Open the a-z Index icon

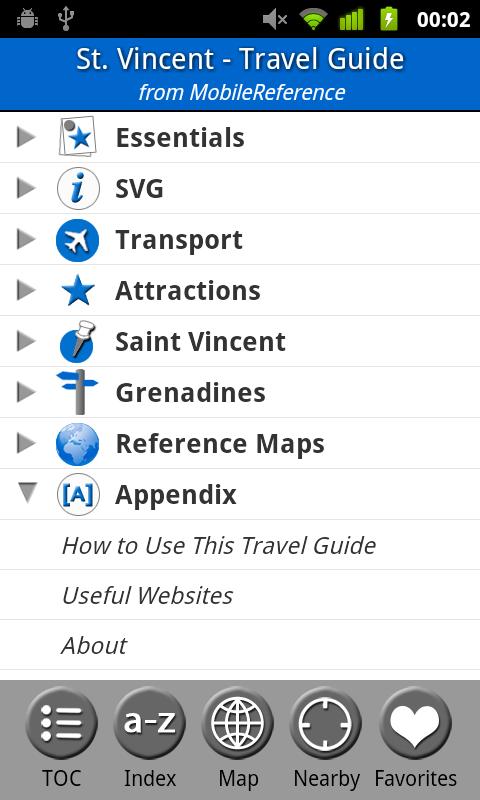click(149, 723)
